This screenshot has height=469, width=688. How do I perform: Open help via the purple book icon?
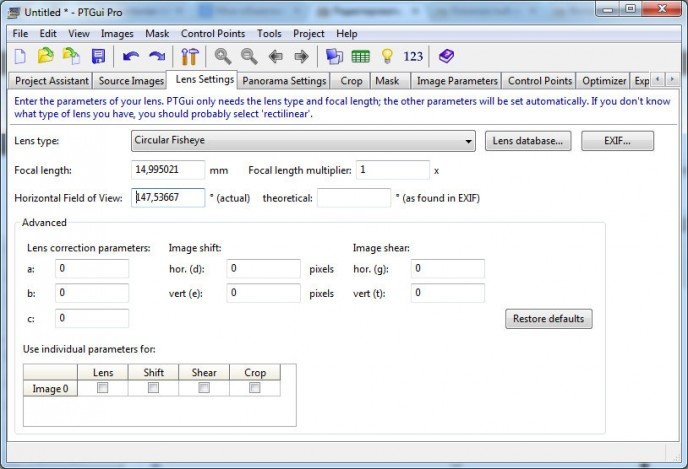tap(446, 56)
